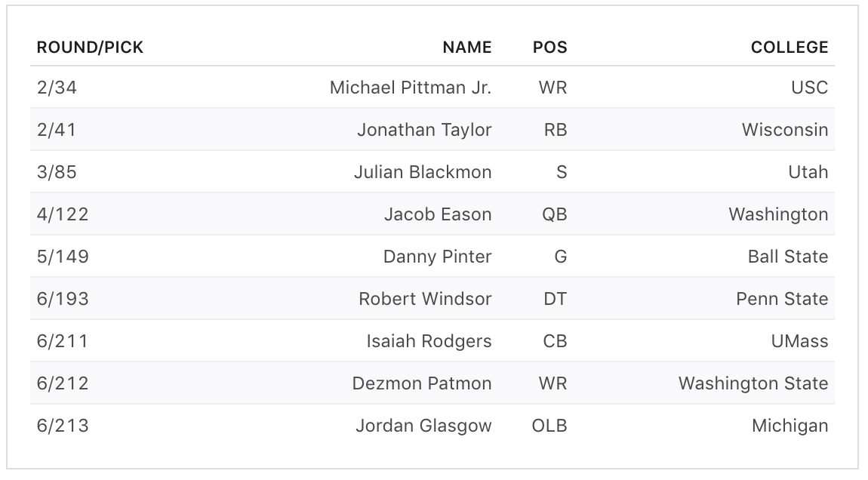Select the 2/34 round/pick cell
Viewport: 868px width, 480px height.
point(57,88)
